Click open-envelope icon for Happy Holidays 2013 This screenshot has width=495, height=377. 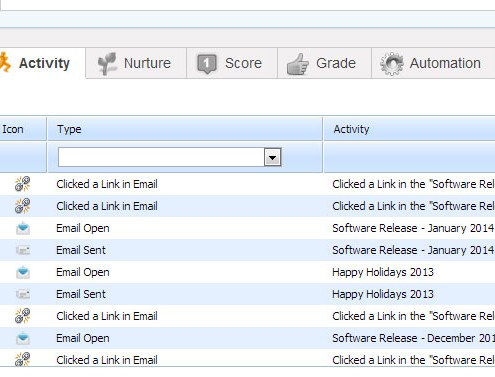click(x=23, y=272)
